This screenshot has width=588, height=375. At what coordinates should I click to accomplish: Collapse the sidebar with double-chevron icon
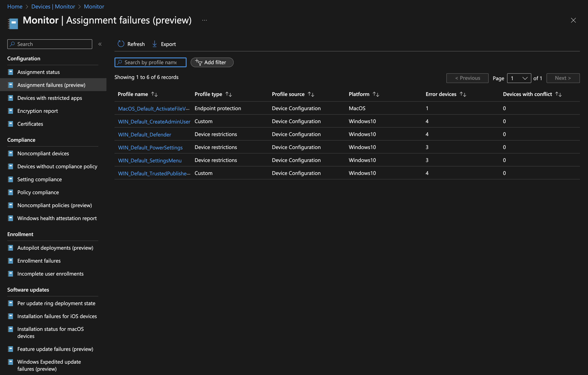(100, 44)
